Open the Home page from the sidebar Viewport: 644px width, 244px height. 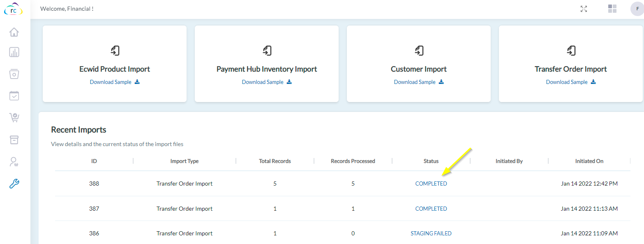[14, 32]
